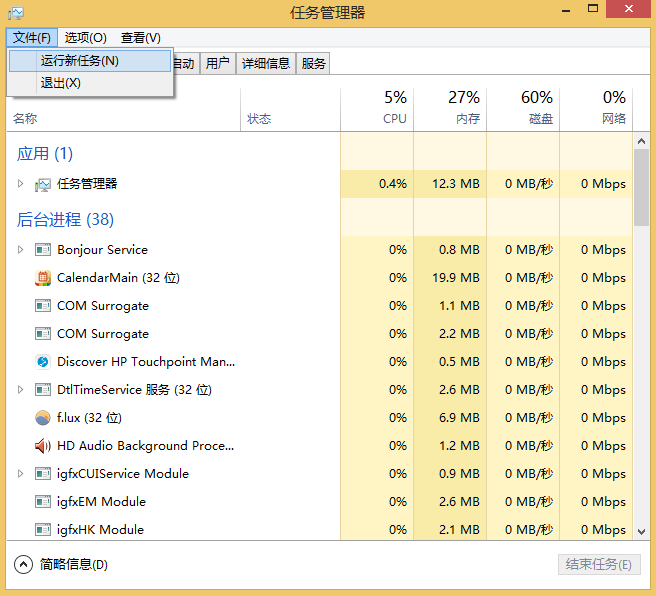Image resolution: width=656 pixels, height=596 pixels.
Task: Expand the 任务管理器 app tree row
Action: click(20, 184)
